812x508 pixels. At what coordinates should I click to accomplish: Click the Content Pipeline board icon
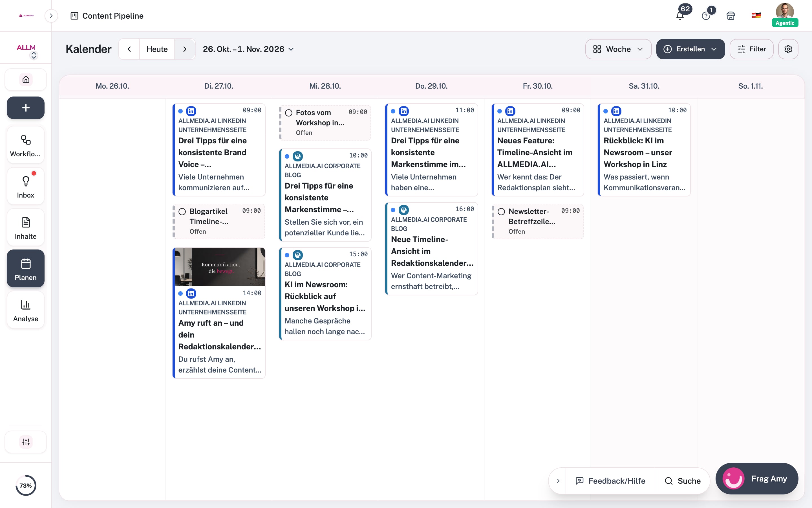pyautogui.click(x=74, y=16)
